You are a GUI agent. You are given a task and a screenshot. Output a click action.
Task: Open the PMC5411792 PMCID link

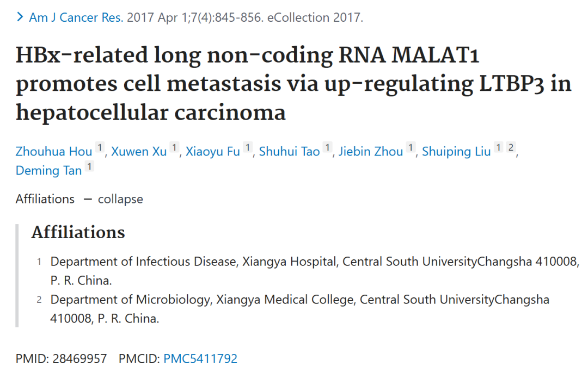(200, 358)
